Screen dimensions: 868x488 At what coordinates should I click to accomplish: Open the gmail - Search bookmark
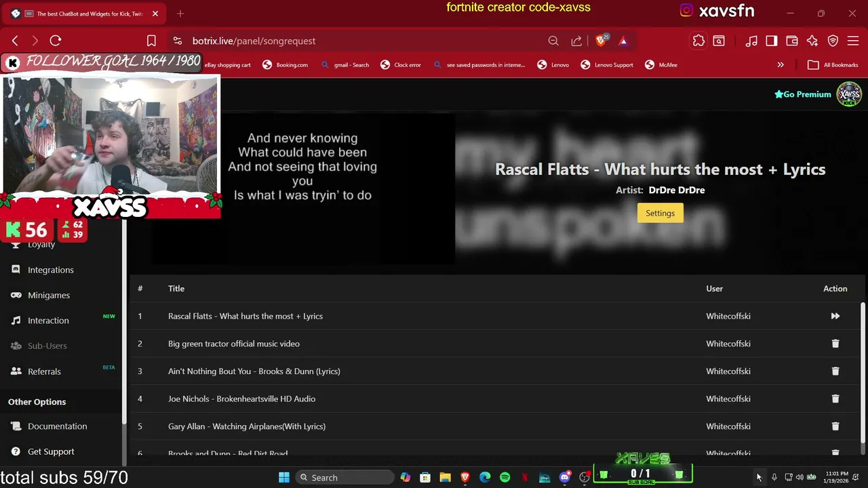(344, 65)
